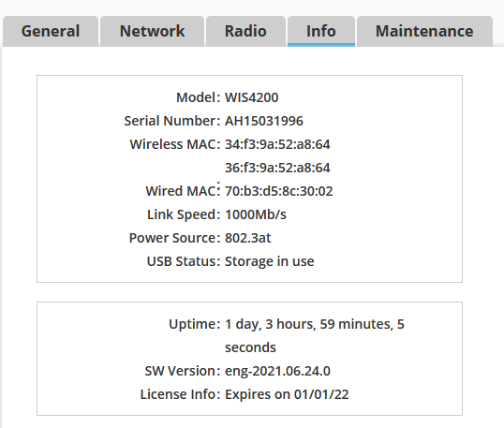Click license info Expires on 01/01/22
This screenshot has height=428, width=504.
(287, 394)
